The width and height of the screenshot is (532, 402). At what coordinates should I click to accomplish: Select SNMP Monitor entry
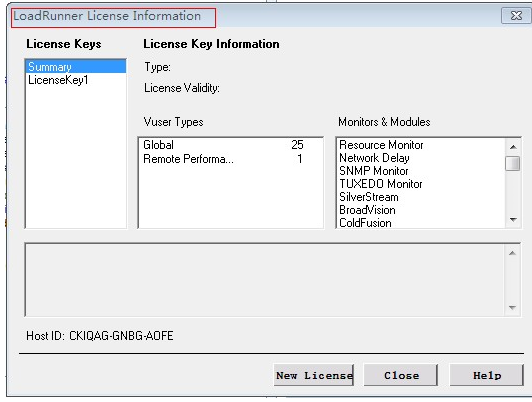[x=374, y=171]
